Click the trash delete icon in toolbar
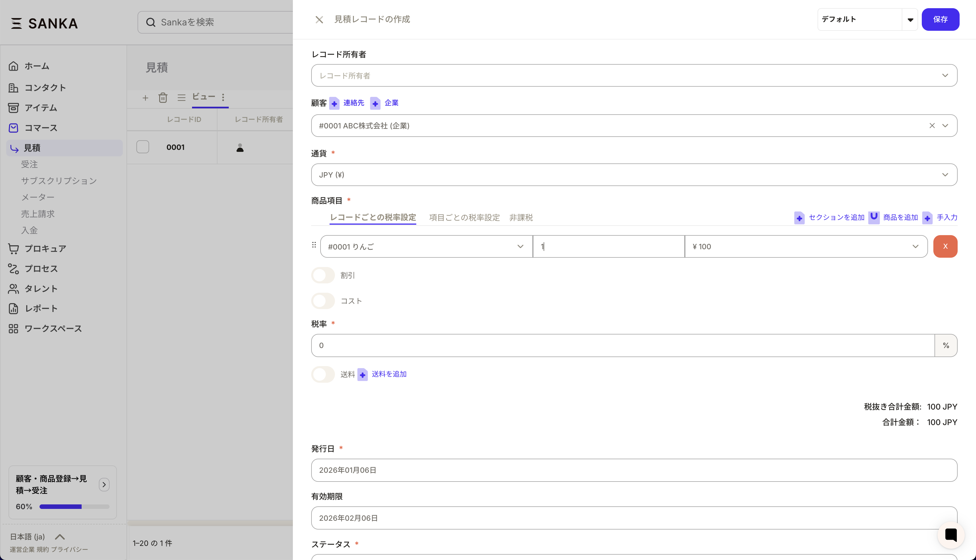The width and height of the screenshot is (976, 560). (163, 98)
